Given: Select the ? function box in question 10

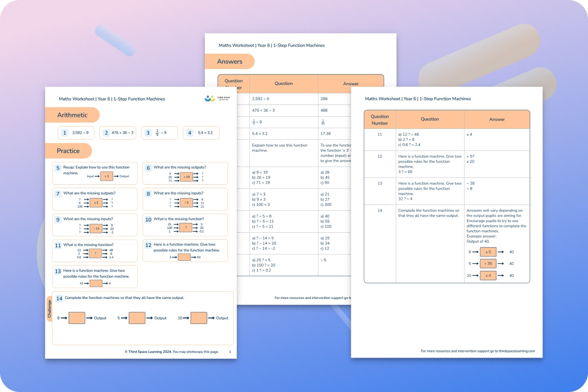Looking at the screenshot, I should [x=186, y=227].
